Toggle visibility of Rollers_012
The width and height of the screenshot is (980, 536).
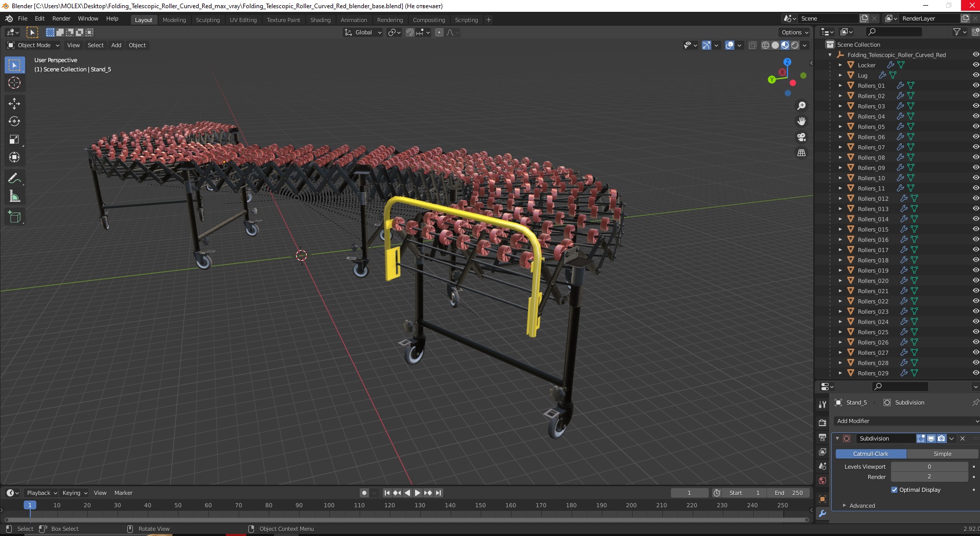[x=975, y=199]
